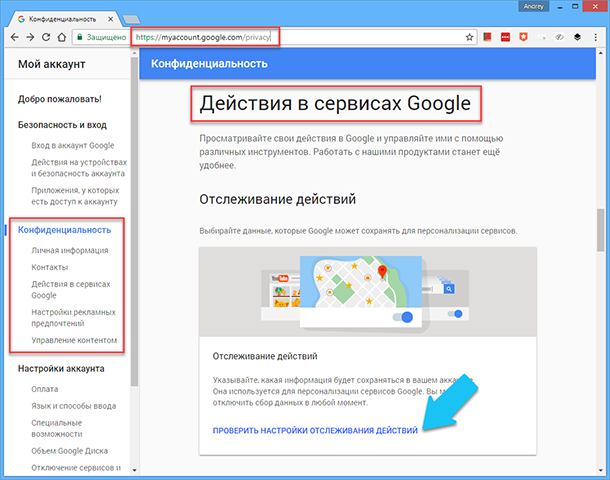Screen dimensions: 610x480
Task: Click the red shield extension icon
Action: tap(523, 37)
